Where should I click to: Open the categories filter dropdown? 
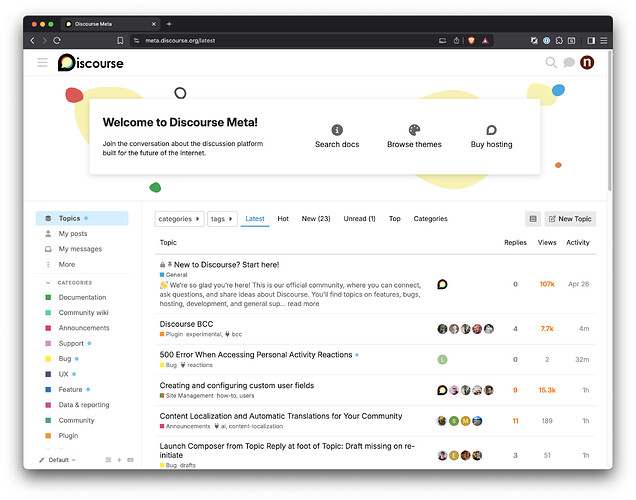(x=179, y=219)
